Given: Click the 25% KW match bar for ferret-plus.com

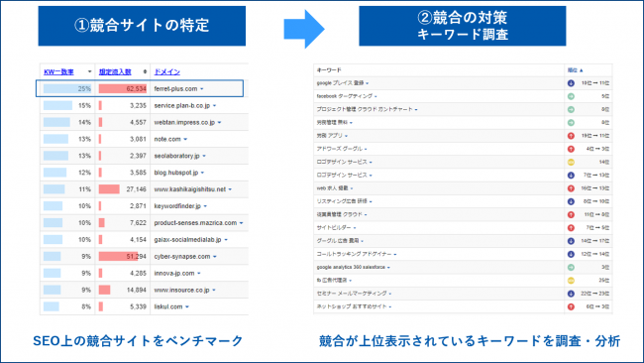Looking at the screenshot, I should (67, 89).
